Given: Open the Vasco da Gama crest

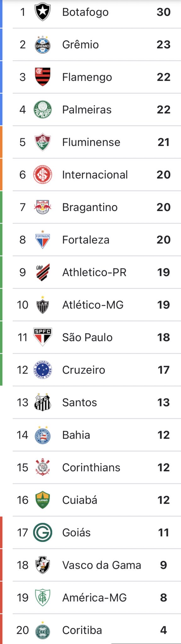Looking at the screenshot, I should (x=42, y=565).
